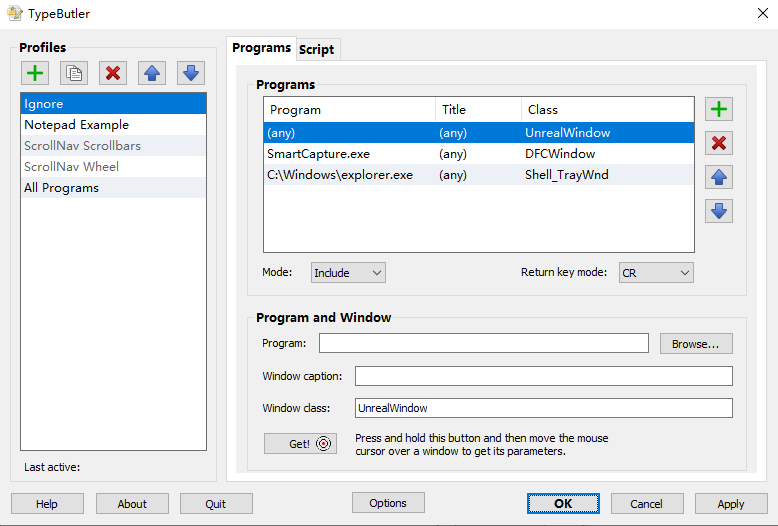
Task: Click the DFCWindow class cell
Action: point(560,154)
